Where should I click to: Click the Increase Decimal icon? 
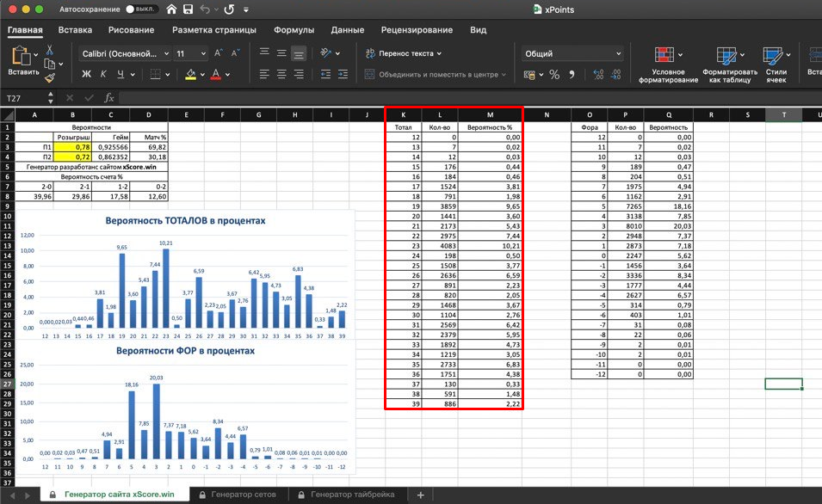(x=599, y=74)
